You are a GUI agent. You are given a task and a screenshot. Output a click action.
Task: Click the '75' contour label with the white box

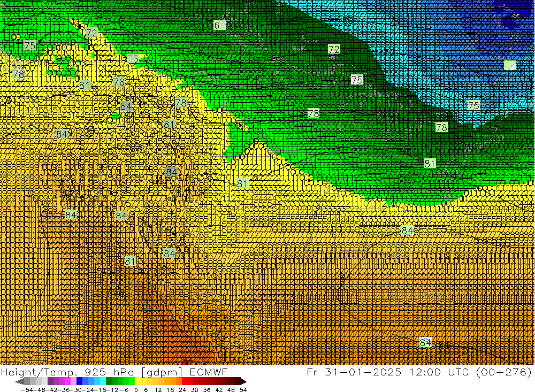click(357, 80)
